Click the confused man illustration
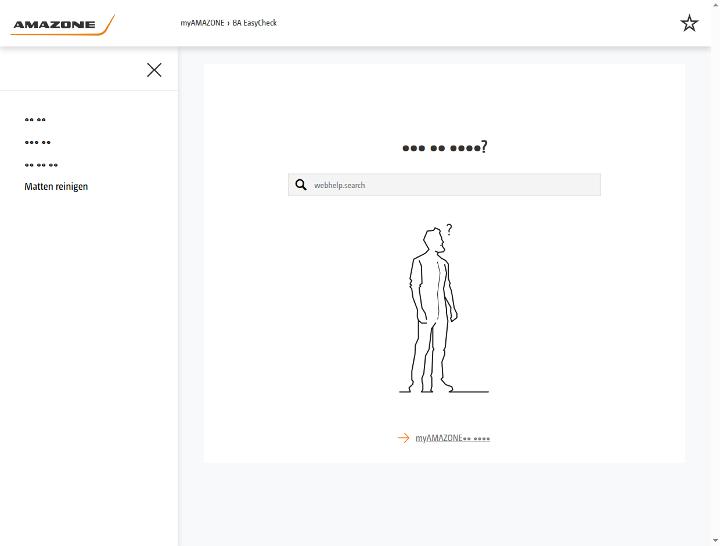720x546 pixels. pos(444,308)
